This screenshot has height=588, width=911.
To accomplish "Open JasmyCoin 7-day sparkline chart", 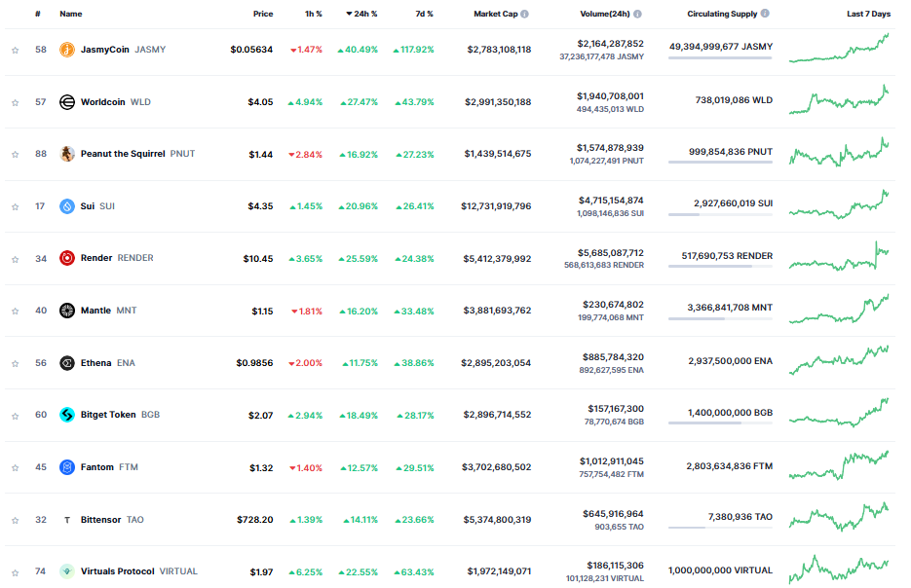I will point(839,48).
